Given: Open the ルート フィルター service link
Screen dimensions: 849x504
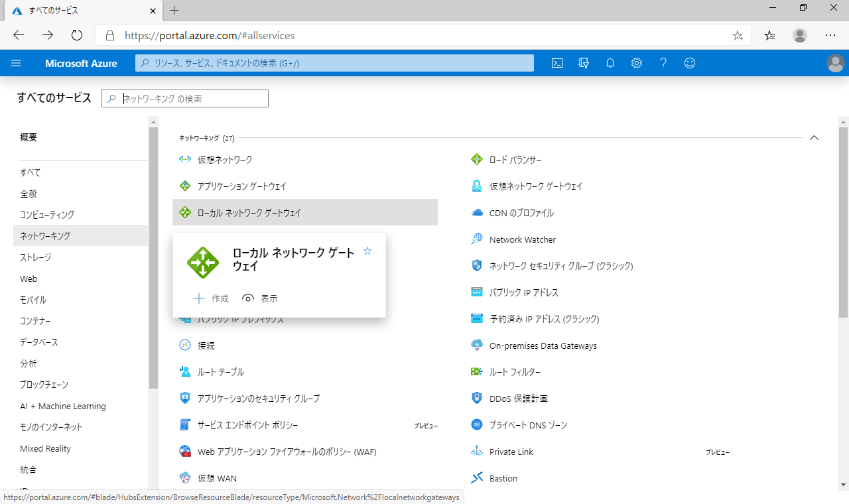Looking at the screenshot, I should pyautogui.click(x=515, y=372).
